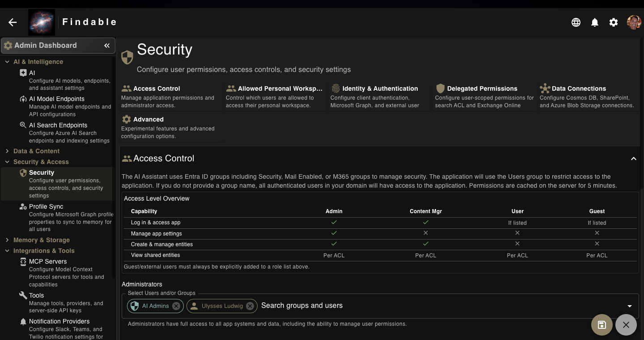
Task: Click the 'Guest' column header
Action: (x=597, y=211)
